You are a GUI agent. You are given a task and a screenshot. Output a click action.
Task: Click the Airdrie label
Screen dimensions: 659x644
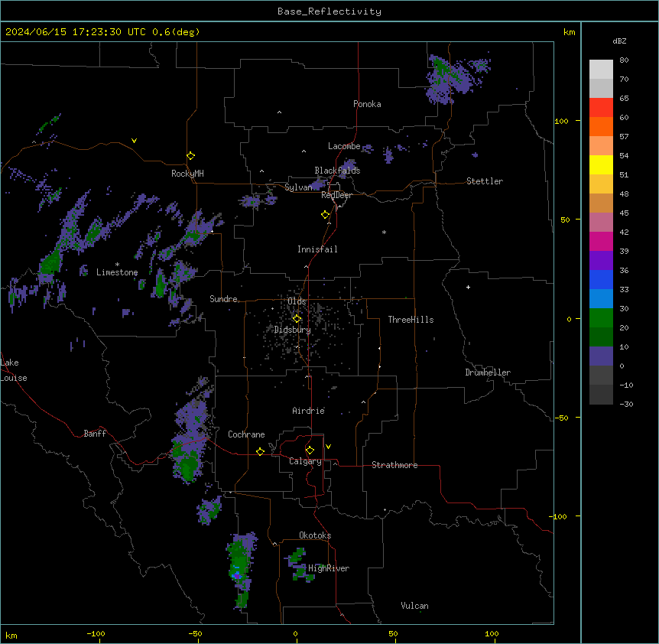309,411
